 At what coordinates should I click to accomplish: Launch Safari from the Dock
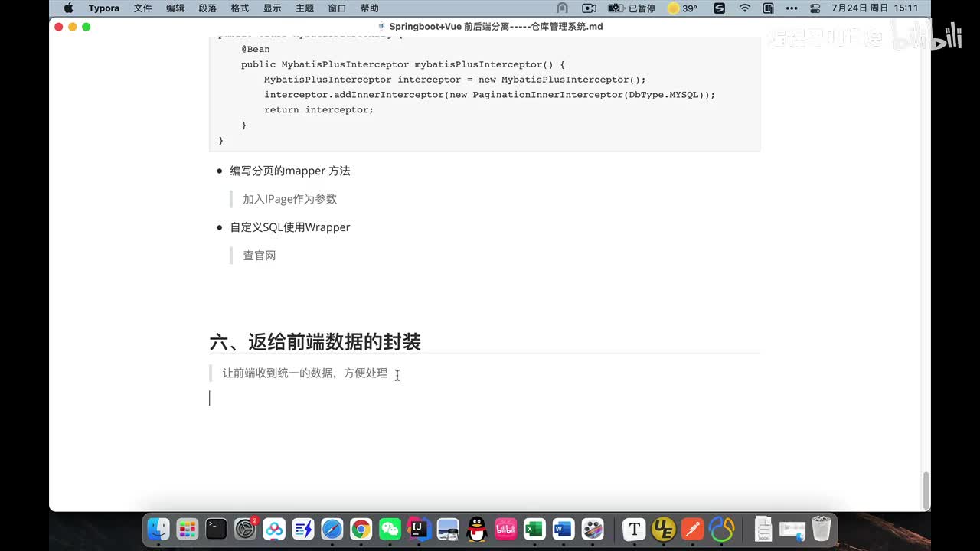pyautogui.click(x=332, y=529)
